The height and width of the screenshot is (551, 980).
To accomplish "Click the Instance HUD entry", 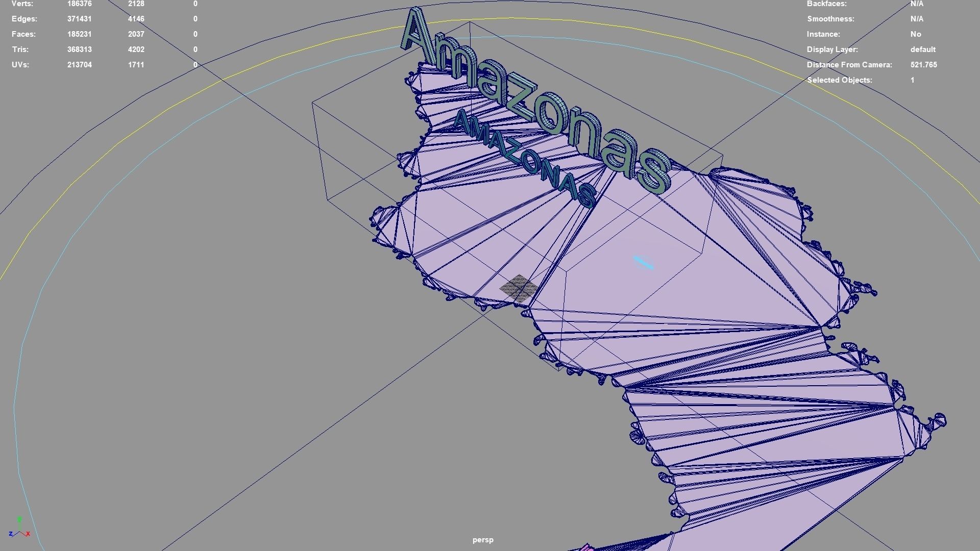I will click(x=823, y=34).
